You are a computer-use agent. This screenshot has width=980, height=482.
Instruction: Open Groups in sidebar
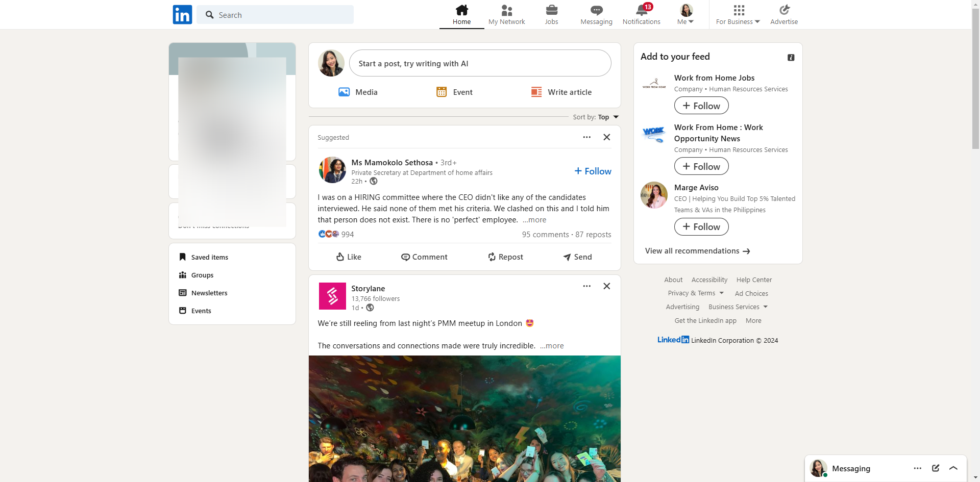(197, 275)
